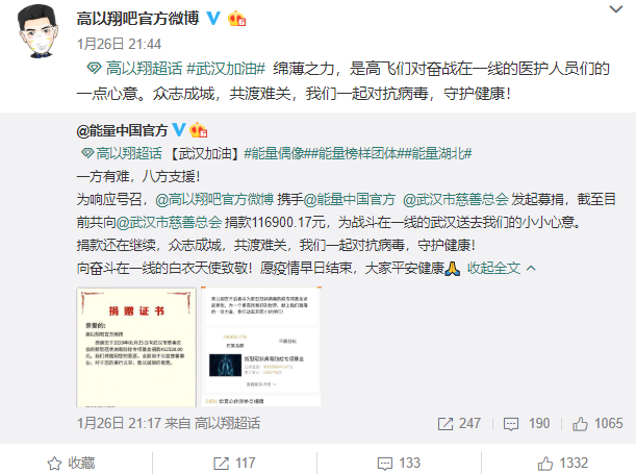636x474 pixels.
Task: Like the original post with 1065 likes
Action: tap(597, 424)
